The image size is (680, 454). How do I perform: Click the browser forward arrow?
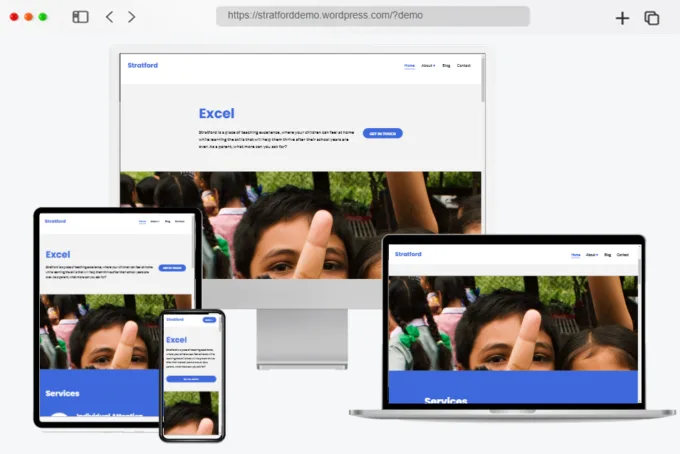coord(132,17)
